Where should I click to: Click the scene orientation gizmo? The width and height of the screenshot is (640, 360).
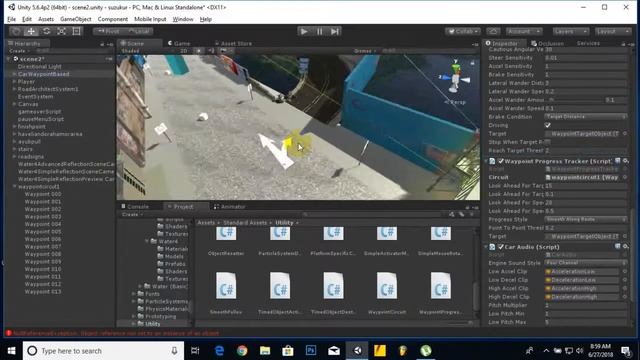coord(455,78)
